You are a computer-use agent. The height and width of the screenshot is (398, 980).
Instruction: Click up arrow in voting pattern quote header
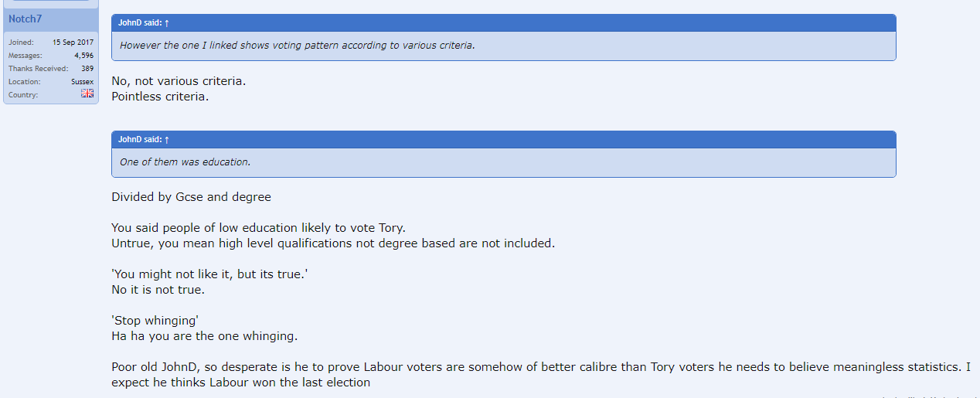click(x=167, y=23)
